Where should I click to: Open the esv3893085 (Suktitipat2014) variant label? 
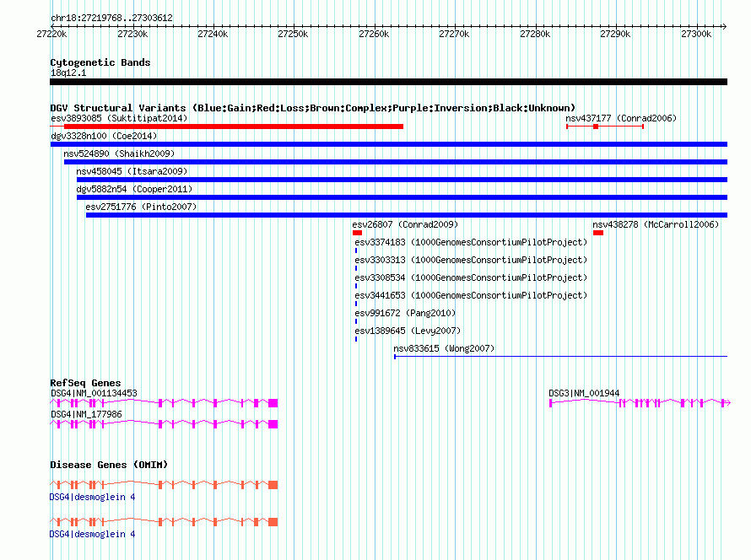(x=119, y=118)
